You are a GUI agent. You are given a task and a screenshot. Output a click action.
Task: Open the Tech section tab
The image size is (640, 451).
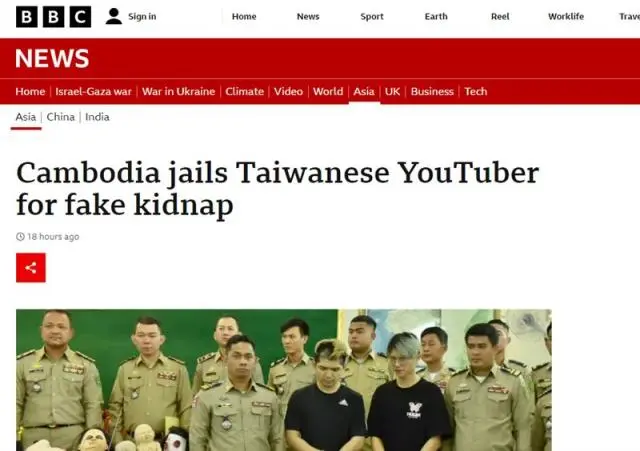(x=476, y=91)
